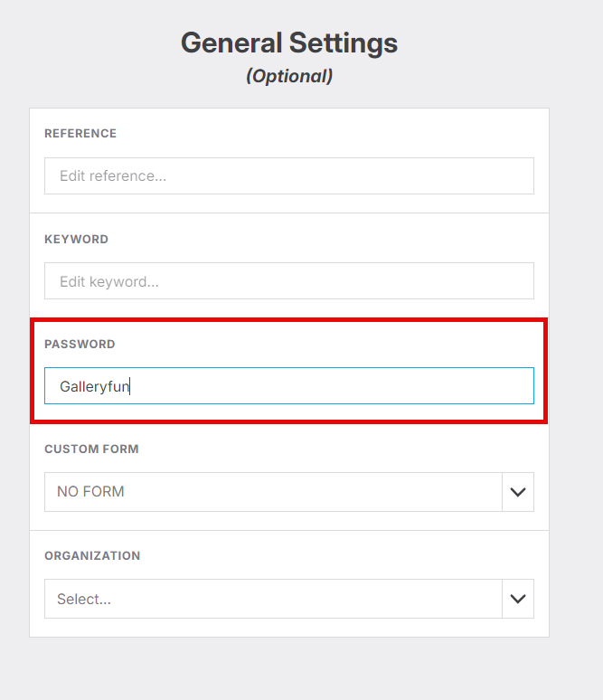The width and height of the screenshot is (603, 700).
Task: Click the '(Optional)' subtitle text
Action: [289, 77]
